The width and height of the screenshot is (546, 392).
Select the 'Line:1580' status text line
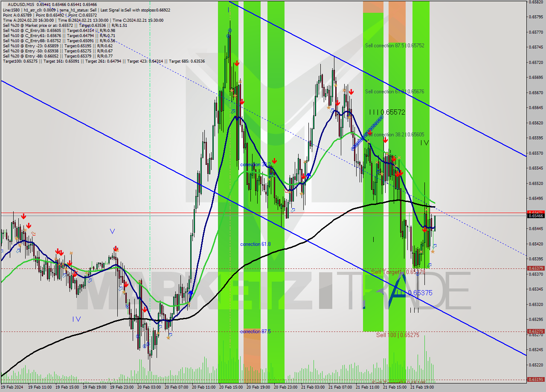coord(87,9)
